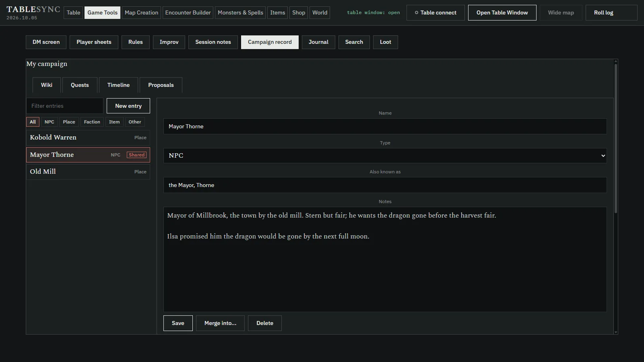Filter entries by NPC type
Viewport: 644px width, 362px height.
tap(49, 122)
